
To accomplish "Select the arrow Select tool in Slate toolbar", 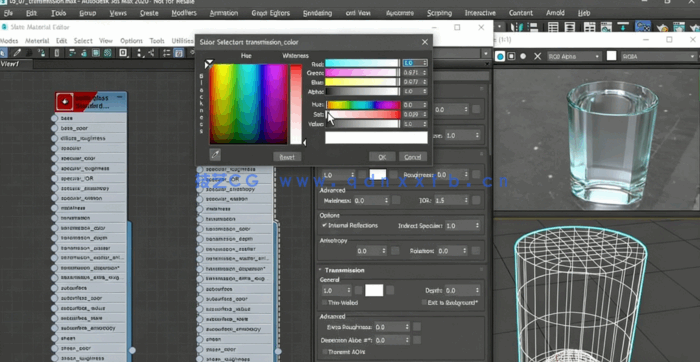I will 2,53.
